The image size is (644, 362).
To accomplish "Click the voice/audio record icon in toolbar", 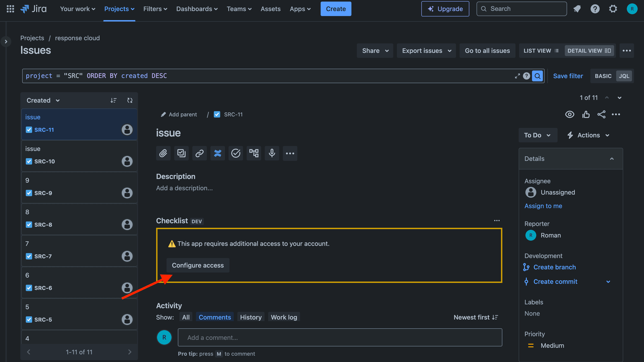I will tap(272, 153).
